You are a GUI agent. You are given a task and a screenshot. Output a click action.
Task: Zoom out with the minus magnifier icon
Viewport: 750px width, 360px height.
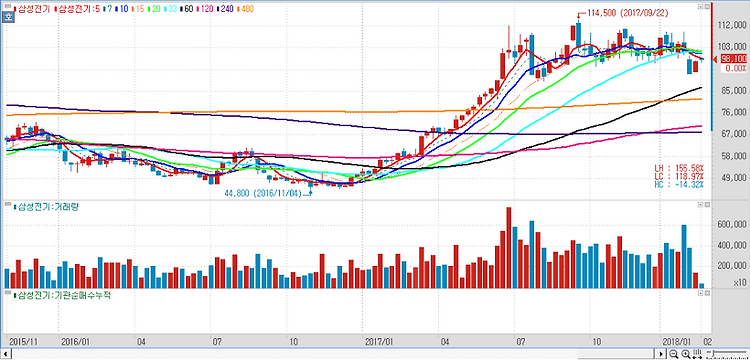click(x=673, y=354)
